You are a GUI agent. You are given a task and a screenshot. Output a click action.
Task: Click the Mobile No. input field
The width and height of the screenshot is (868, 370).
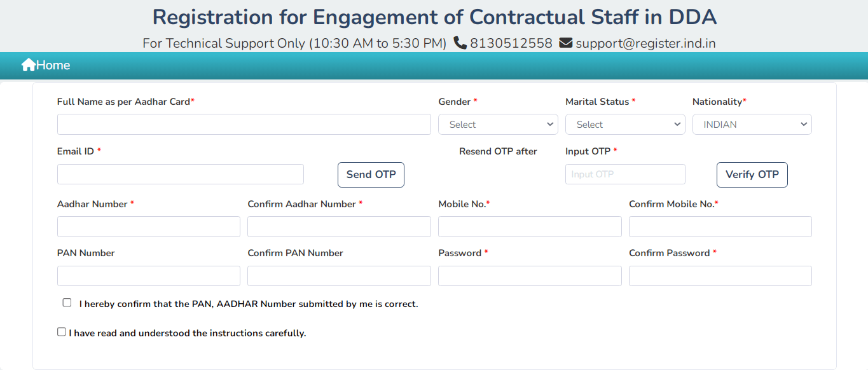click(530, 227)
